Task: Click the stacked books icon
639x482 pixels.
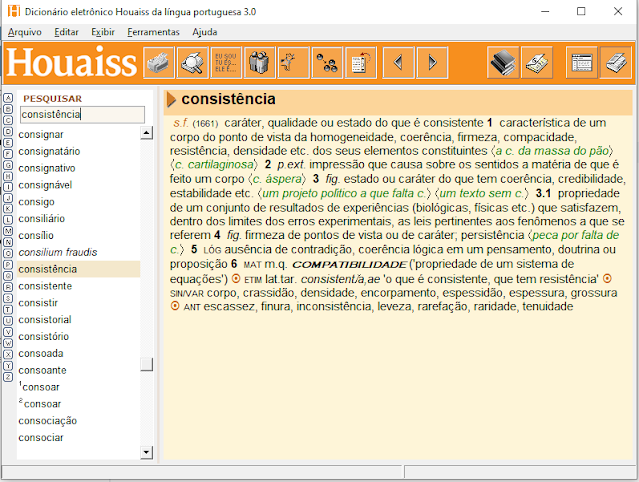Action: click(x=503, y=63)
